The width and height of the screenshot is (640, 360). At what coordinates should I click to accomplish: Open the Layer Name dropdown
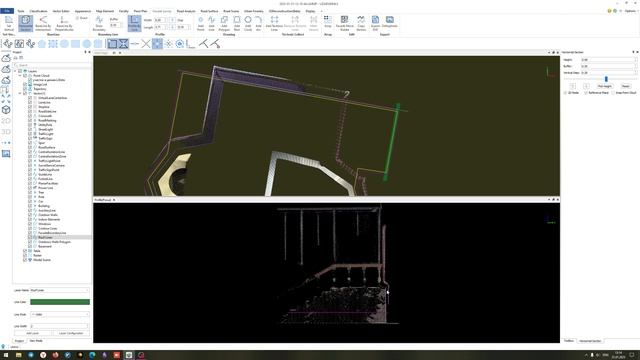point(60,290)
